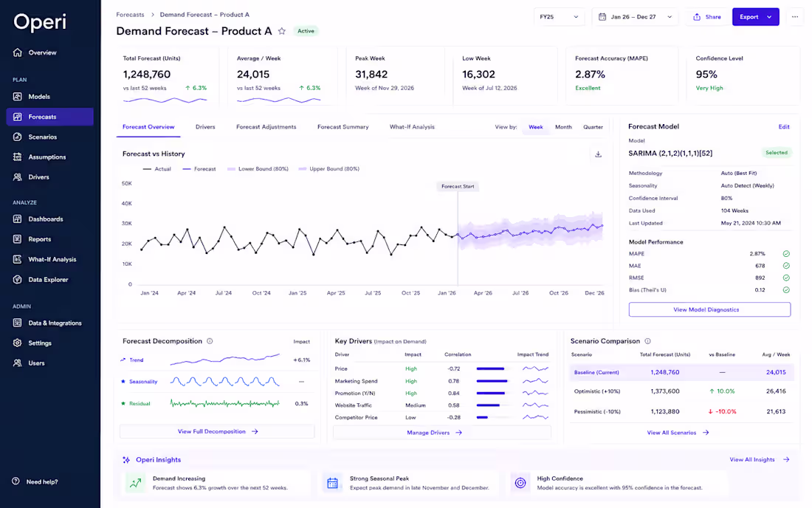Click the Operi logo
Screen dimensions: 812x508
pyautogui.click(x=40, y=21)
